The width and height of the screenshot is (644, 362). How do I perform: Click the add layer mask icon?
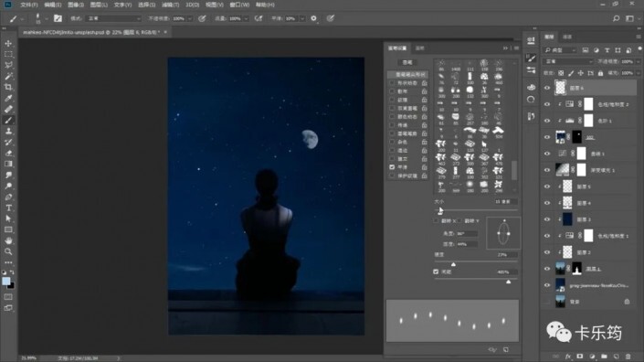579,357
